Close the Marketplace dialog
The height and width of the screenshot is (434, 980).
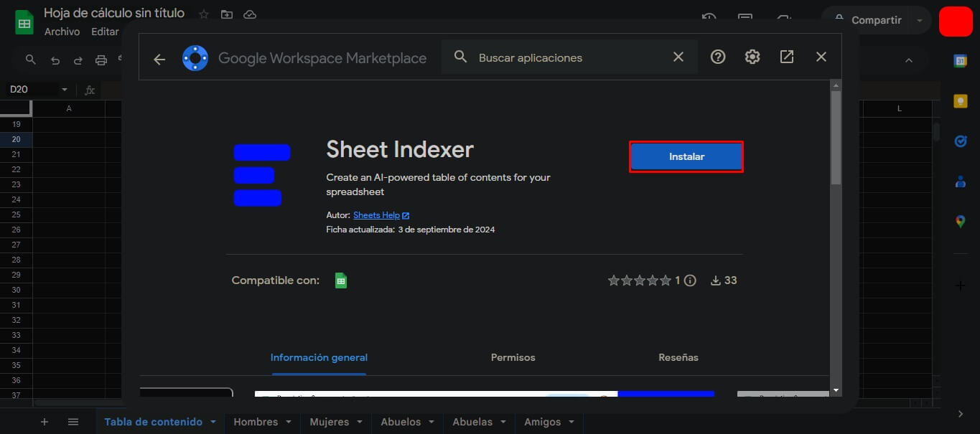point(821,57)
